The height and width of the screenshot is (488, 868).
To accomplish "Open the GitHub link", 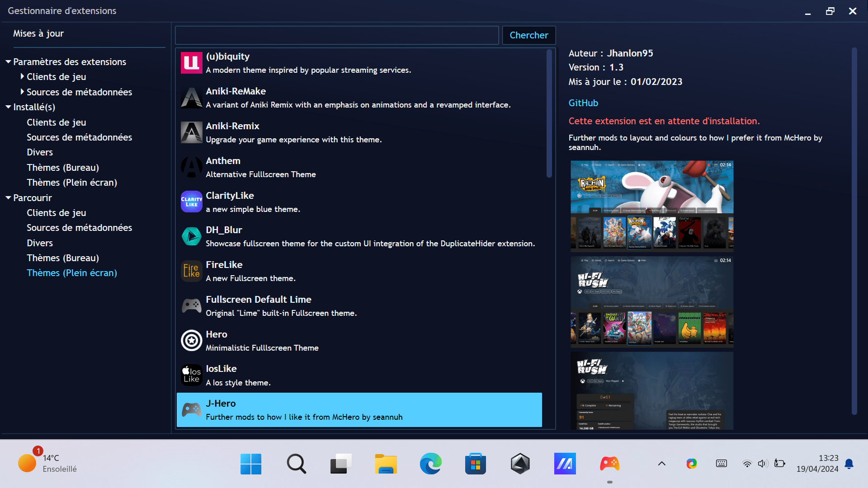I will 583,103.
